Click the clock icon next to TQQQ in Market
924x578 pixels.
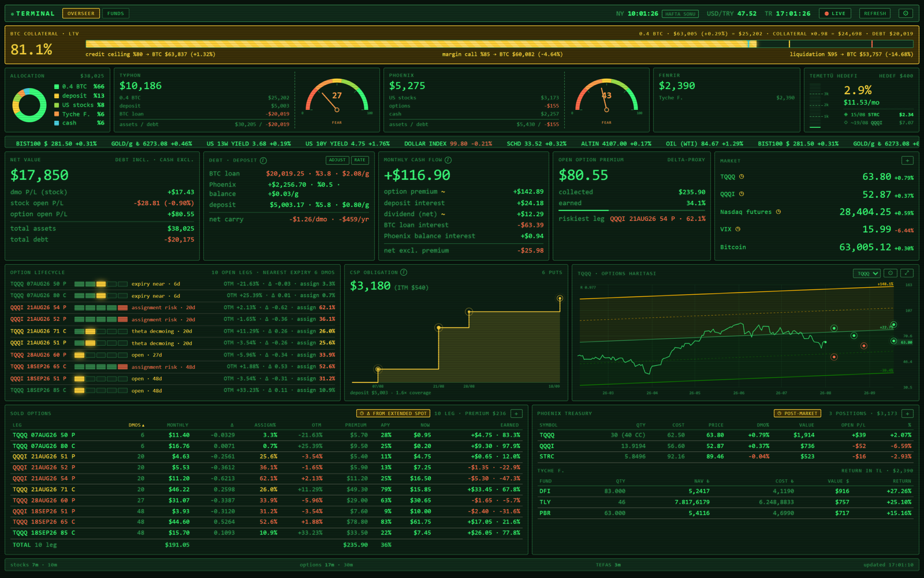coord(742,177)
